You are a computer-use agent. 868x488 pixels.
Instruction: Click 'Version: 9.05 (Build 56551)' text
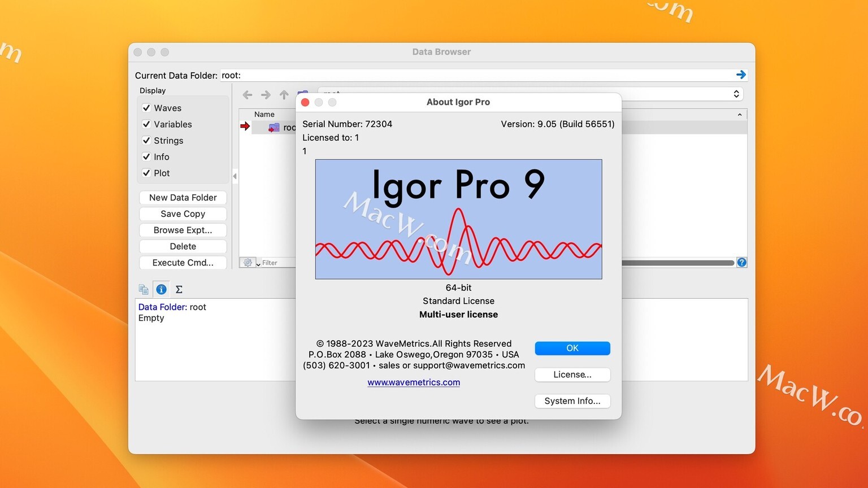558,124
